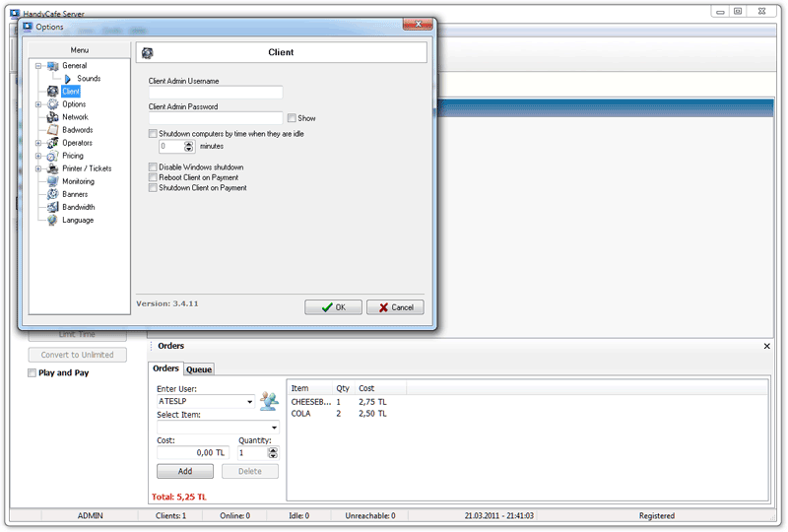This screenshot has width=788, height=532.
Task: Click the users icon beside Enter User
Action: tap(268, 401)
